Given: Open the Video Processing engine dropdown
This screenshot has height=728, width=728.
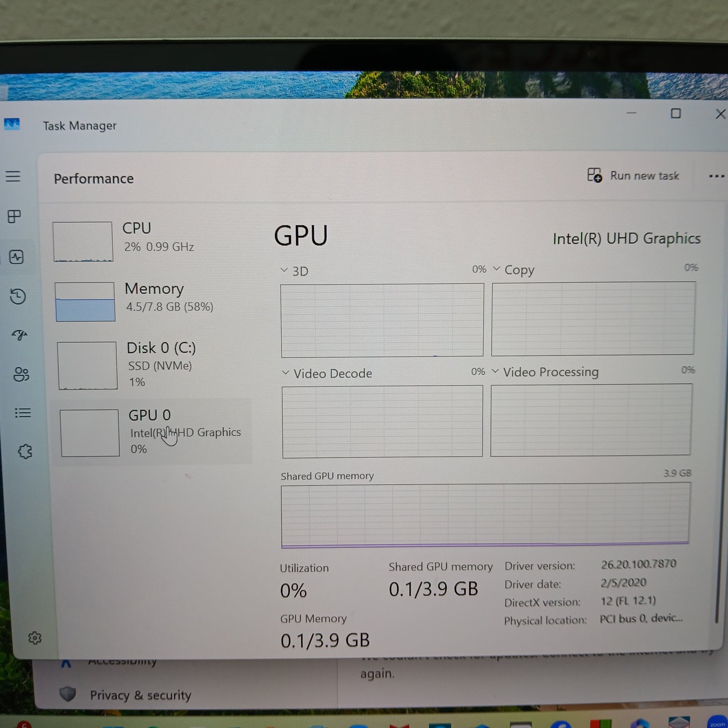Looking at the screenshot, I should click(495, 371).
